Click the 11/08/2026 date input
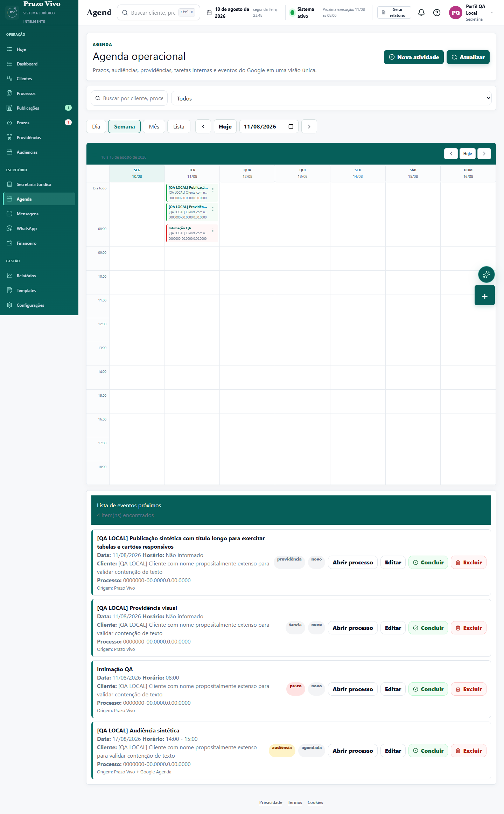Screen dimensions: 504x814 pos(269,126)
